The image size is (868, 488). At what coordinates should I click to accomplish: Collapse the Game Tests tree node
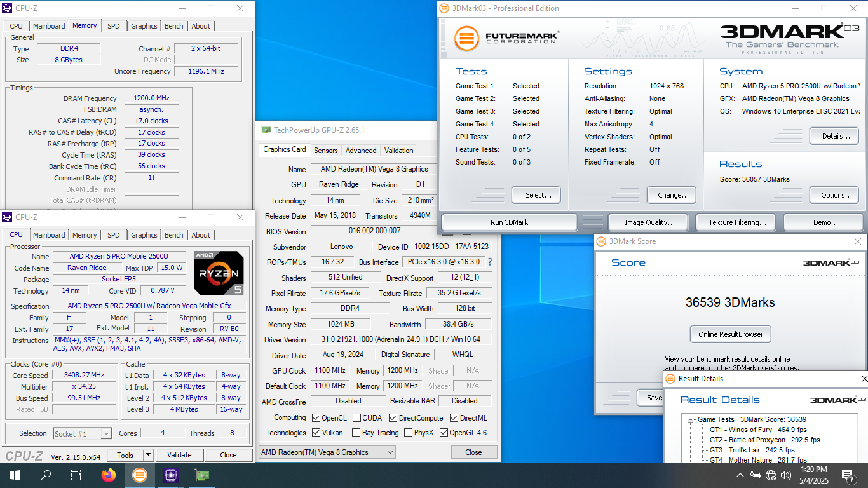(x=691, y=419)
